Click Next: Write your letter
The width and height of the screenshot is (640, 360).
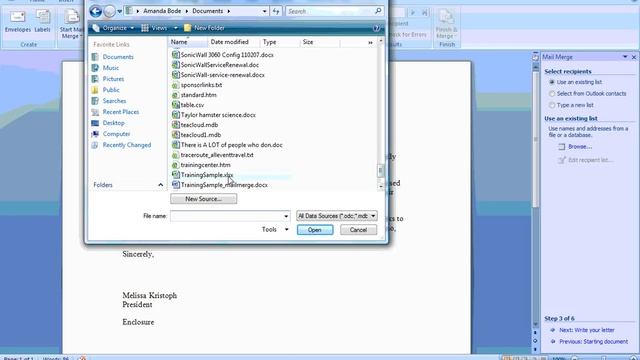pyautogui.click(x=587, y=330)
